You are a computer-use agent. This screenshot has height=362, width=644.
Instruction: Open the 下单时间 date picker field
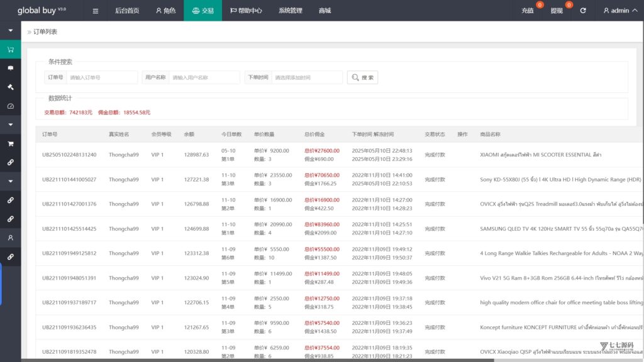[307, 77]
